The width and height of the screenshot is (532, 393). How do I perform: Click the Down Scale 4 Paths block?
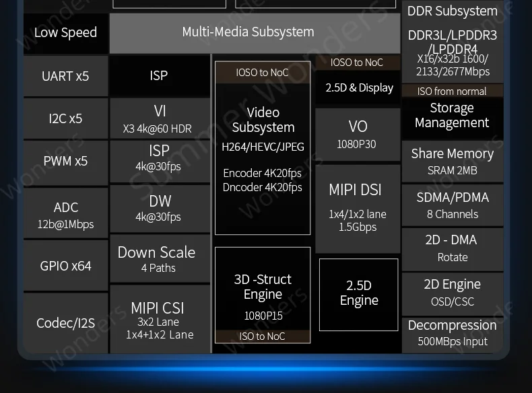click(x=160, y=258)
